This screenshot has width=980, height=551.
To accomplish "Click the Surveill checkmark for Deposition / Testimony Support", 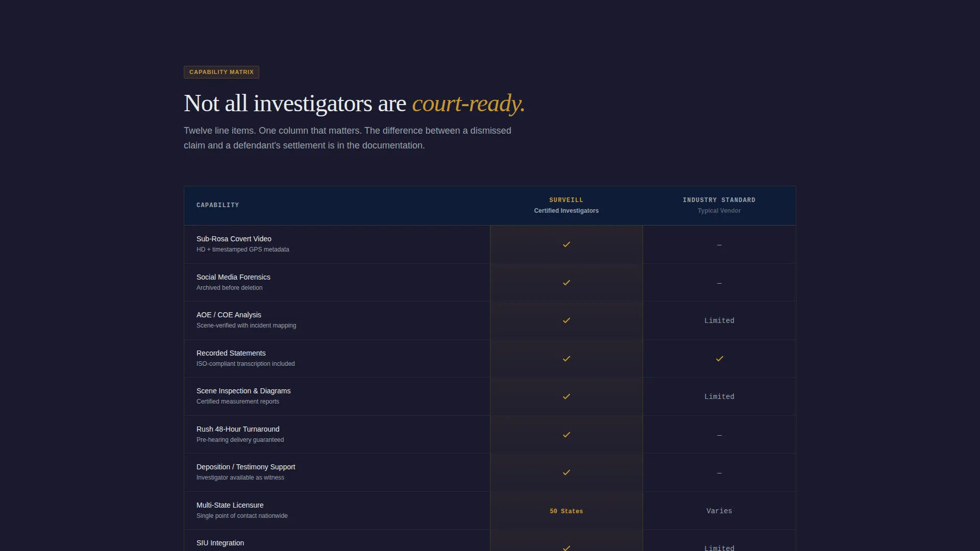I will coord(566,472).
